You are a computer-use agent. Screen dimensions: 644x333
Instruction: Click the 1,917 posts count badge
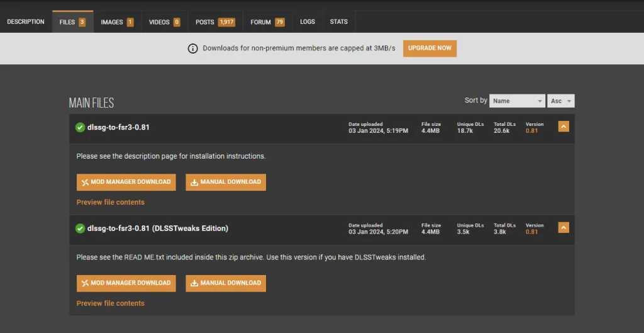pos(226,22)
